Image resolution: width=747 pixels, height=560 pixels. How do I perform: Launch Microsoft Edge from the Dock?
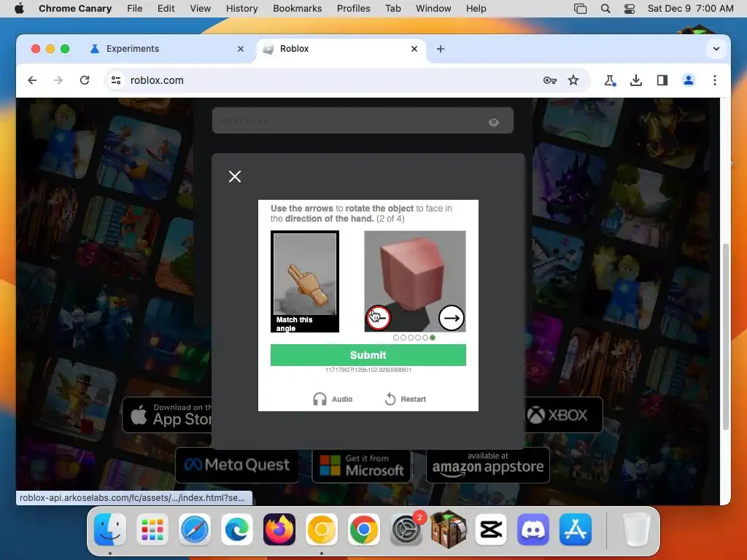coord(237,529)
